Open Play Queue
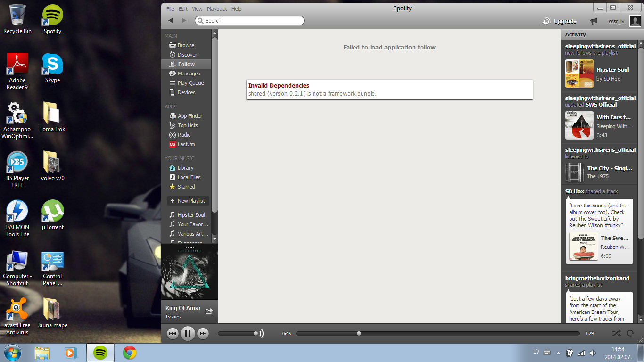This screenshot has height=362, width=644. [186, 83]
